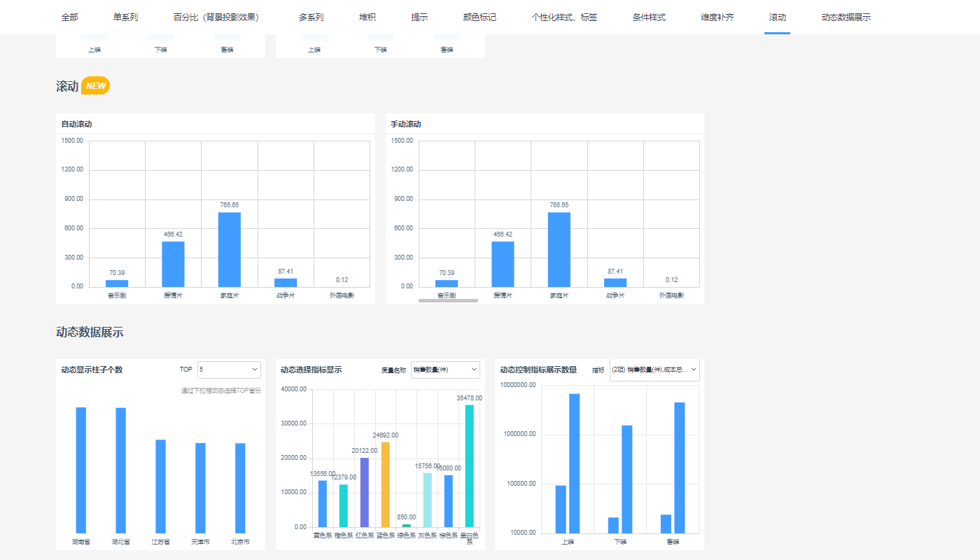Screen dimensions: 980x560
Task: Click the purple 红色系 bar valued 20122.00
Action: [x=365, y=492]
